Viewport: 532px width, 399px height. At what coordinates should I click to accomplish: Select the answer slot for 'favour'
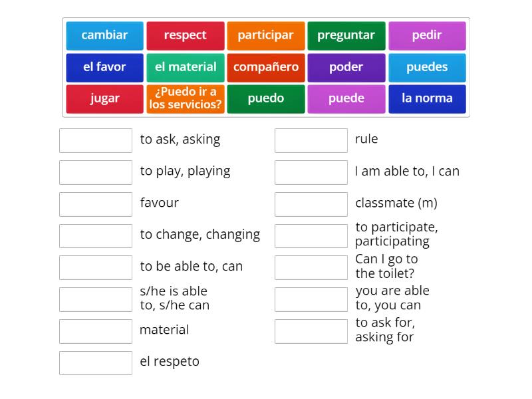click(x=96, y=204)
